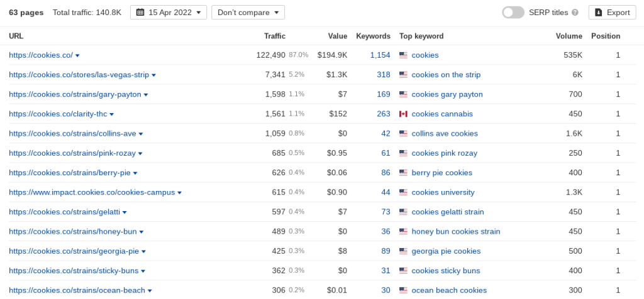Click the 263 keywords count
This screenshot has height=299, width=644.
(384, 114)
